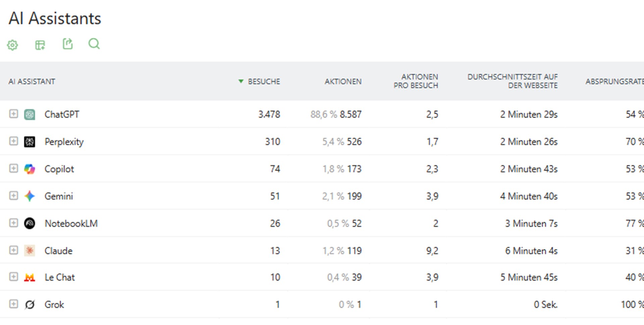Sort by the Aktionen column header
The width and height of the screenshot is (644, 325).
point(343,82)
